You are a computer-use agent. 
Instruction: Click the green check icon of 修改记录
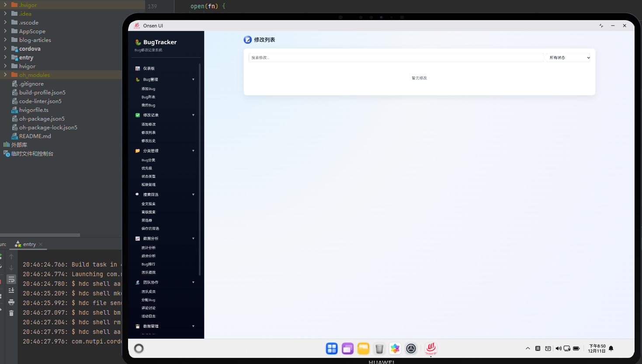point(138,115)
